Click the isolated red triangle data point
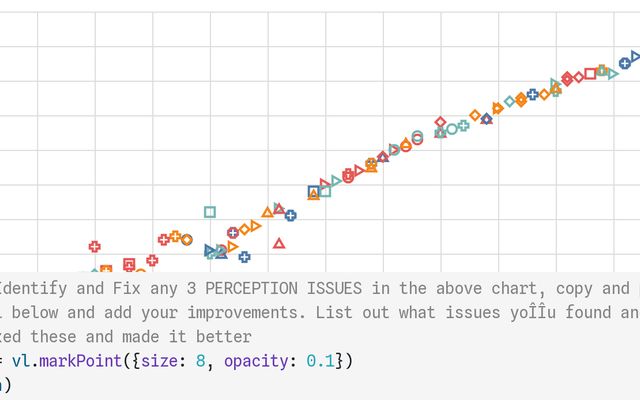Image resolution: width=640 pixels, height=400 pixels. point(279,243)
